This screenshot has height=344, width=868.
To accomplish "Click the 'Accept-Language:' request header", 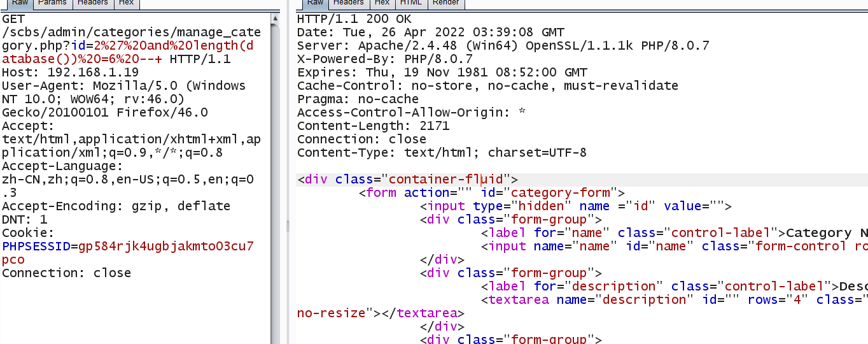I will point(62,166).
